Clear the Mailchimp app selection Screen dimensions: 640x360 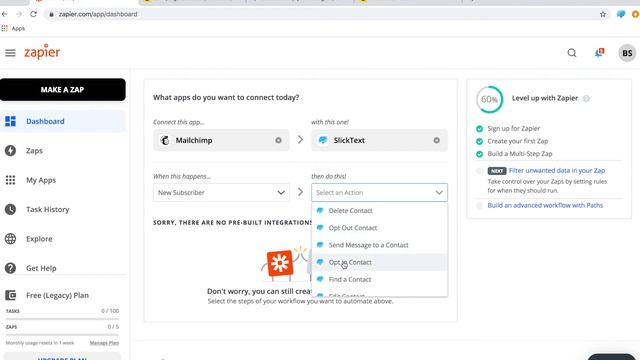tap(278, 140)
